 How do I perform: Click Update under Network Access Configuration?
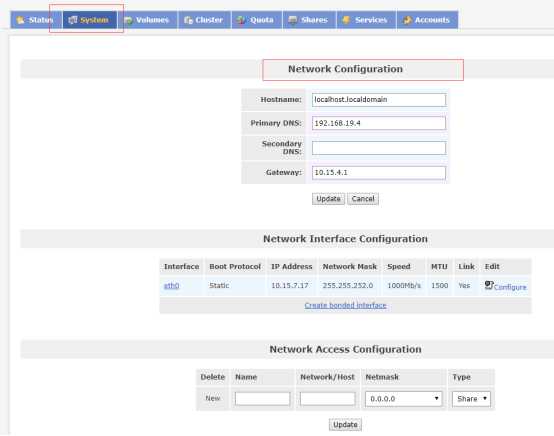[345, 424]
